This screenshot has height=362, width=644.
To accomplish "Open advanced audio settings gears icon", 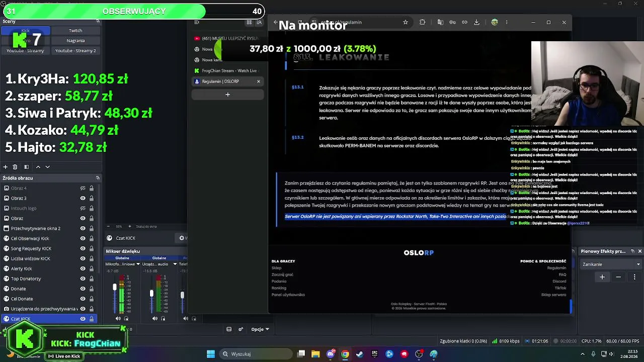I will [241, 329].
